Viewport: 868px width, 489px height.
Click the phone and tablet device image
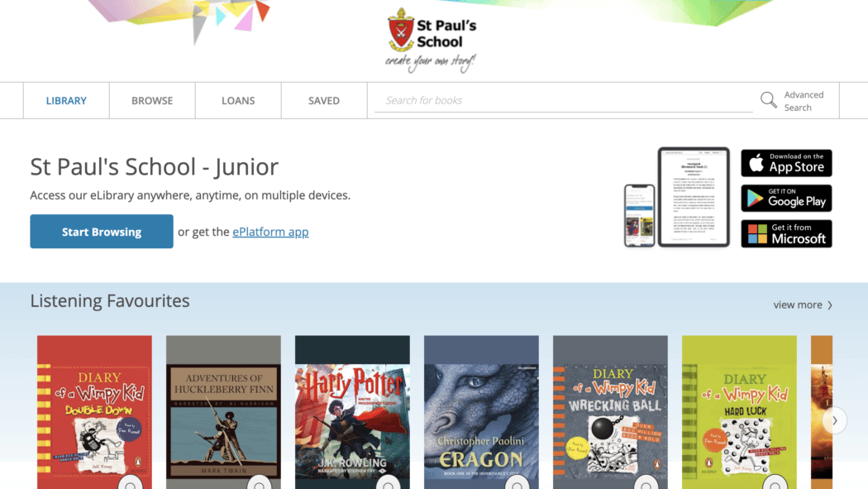point(676,197)
